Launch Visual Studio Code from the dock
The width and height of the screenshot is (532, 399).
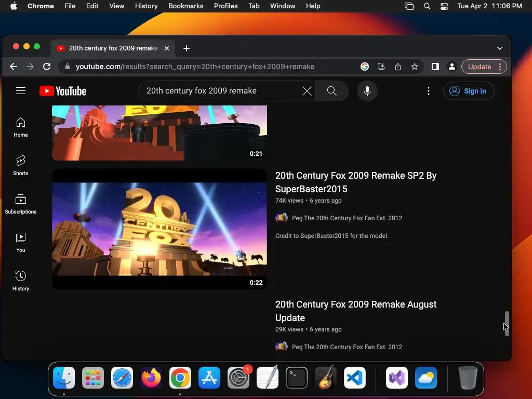(x=354, y=378)
